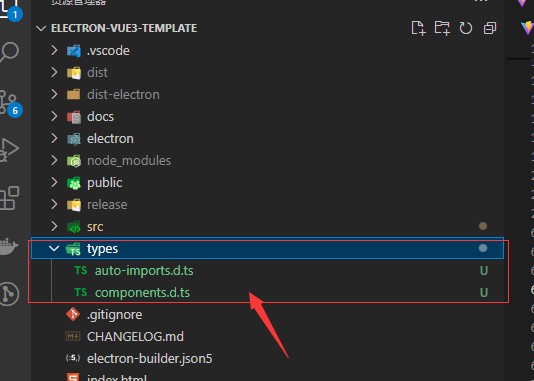Click the modified dot on src row
This screenshot has height=381, width=534.
483,226
